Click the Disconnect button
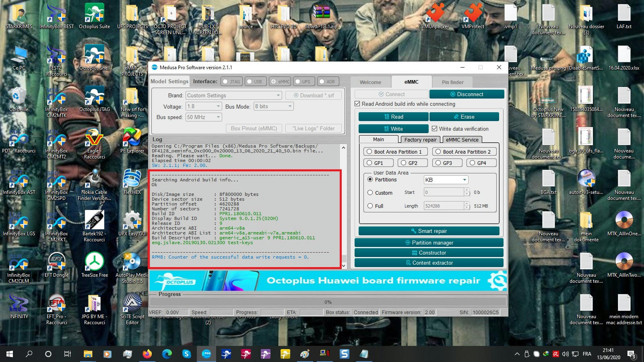 466,94
